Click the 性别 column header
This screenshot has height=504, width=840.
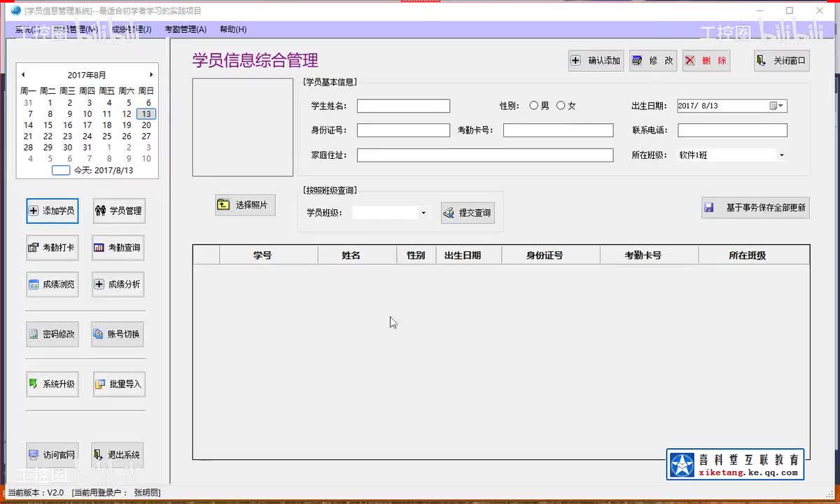[x=416, y=255]
